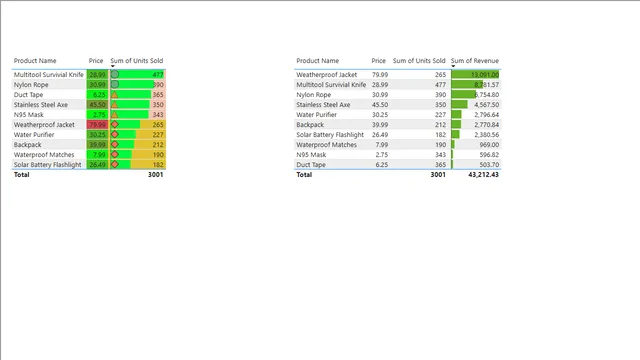Select the 477 units data bar cell
The width and height of the screenshot is (640, 360).
click(x=138, y=75)
